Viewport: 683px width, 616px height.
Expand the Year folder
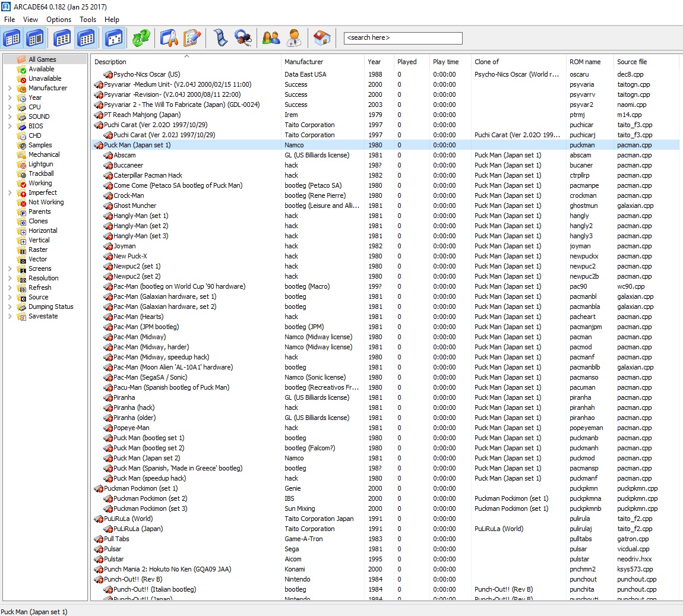coord(10,97)
